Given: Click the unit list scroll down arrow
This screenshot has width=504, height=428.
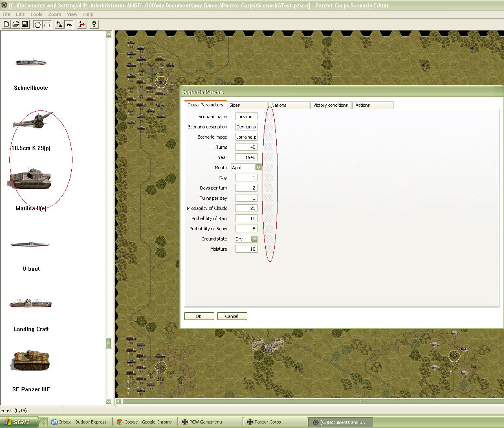Looking at the screenshot, I should [x=108, y=402].
